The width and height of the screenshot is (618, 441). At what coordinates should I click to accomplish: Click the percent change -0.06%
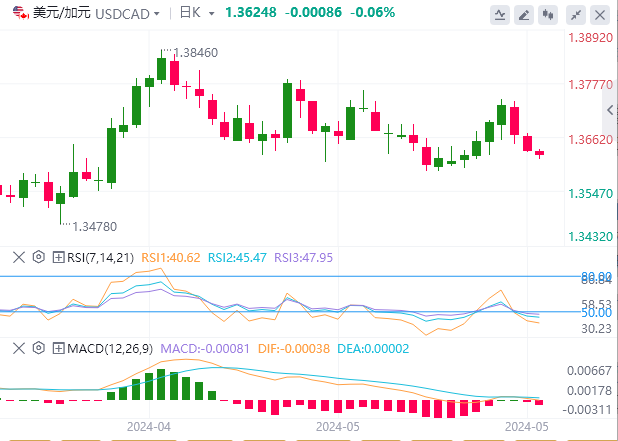pyautogui.click(x=372, y=13)
